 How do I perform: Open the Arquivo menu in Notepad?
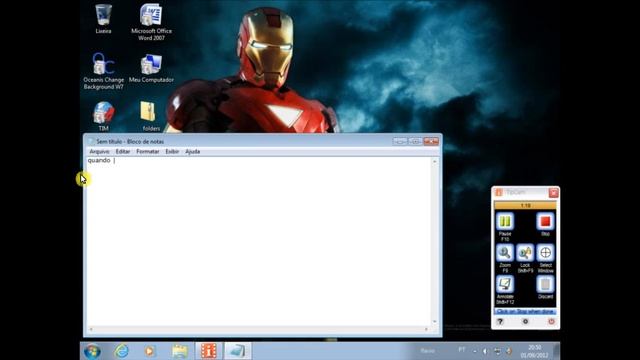[x=99, y=151]
